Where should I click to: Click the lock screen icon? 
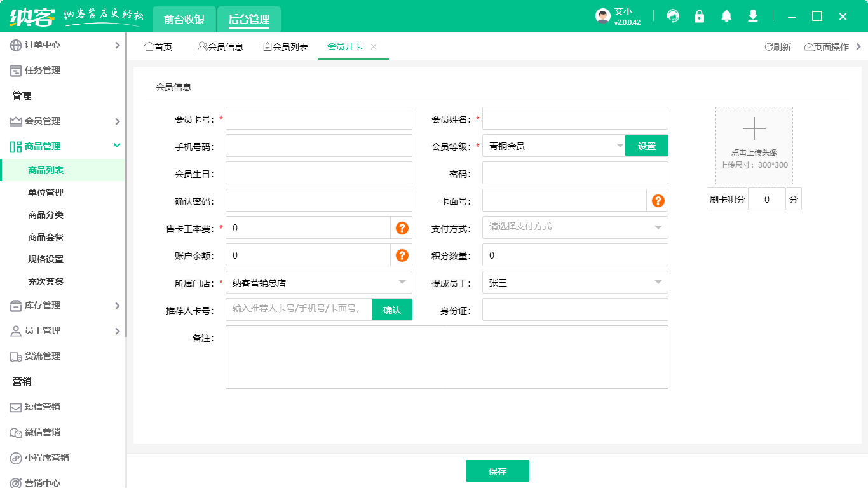[x=699, y=16]
